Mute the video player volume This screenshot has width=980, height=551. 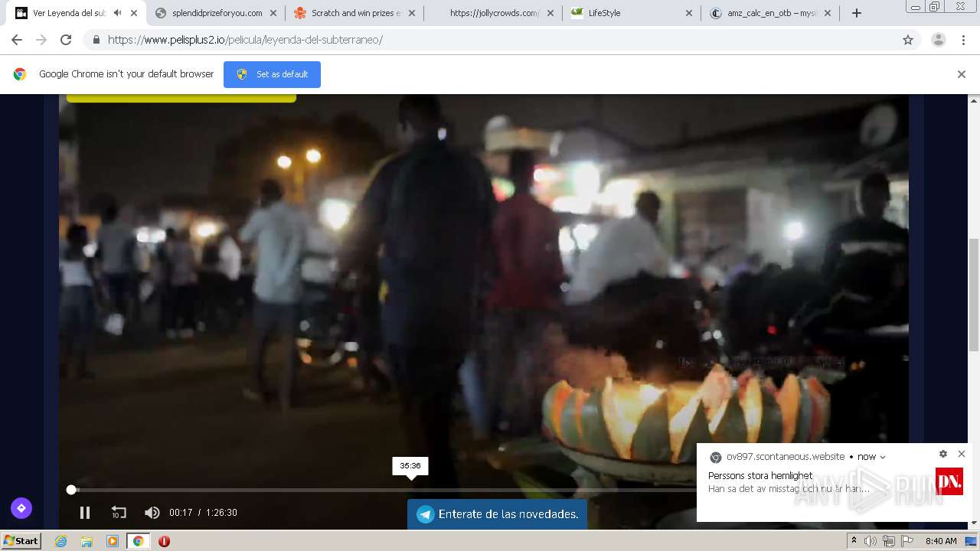click(x=152, y=513)
